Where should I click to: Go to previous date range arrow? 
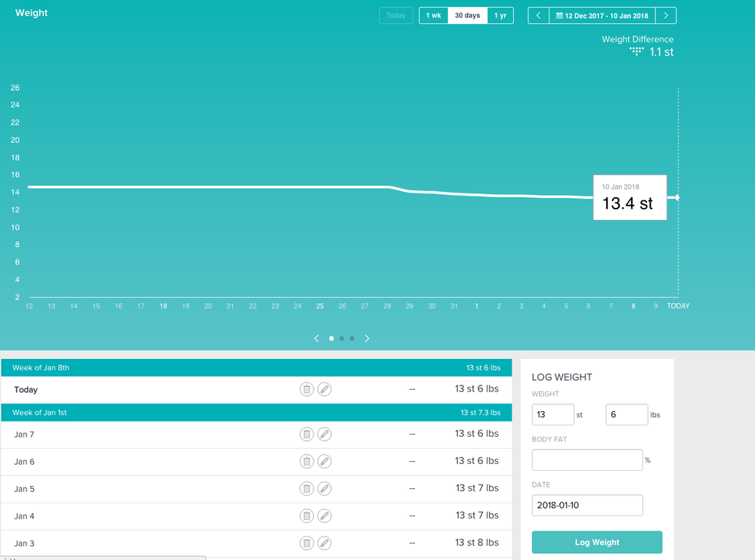click(538, 16)
